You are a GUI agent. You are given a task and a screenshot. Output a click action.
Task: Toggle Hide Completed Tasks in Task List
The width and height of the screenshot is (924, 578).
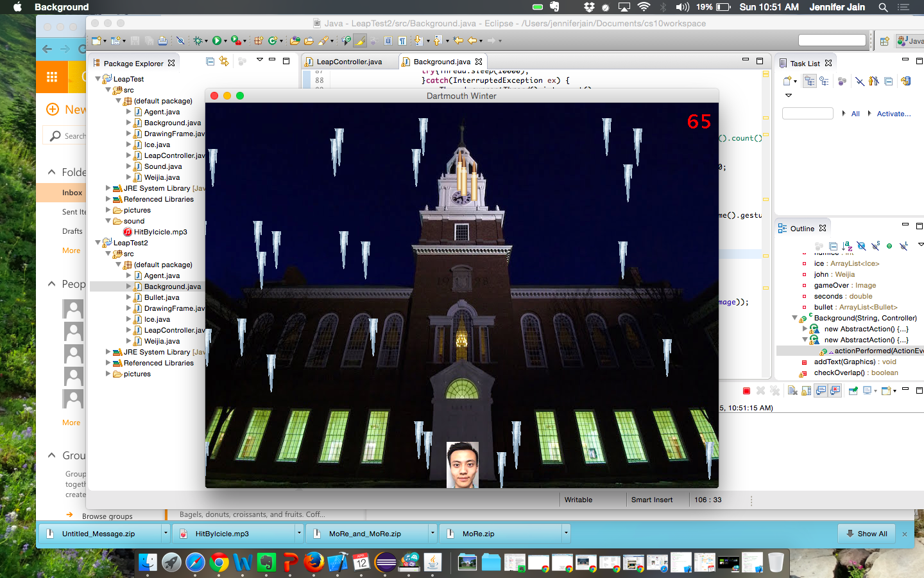pos(860,81)
